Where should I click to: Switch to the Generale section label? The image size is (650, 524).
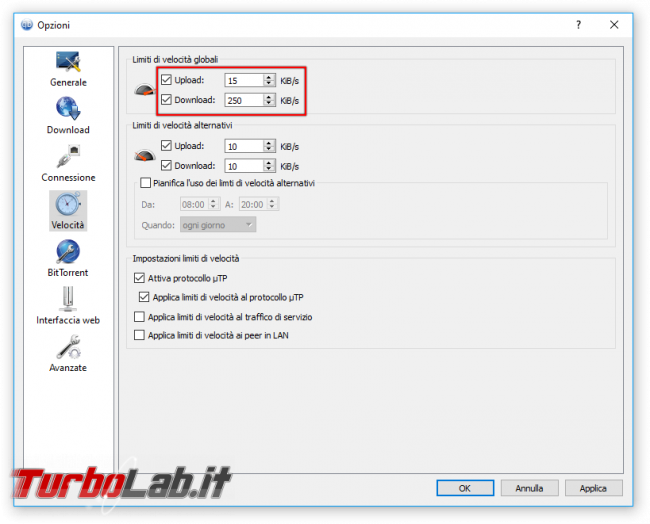(68, 82)
